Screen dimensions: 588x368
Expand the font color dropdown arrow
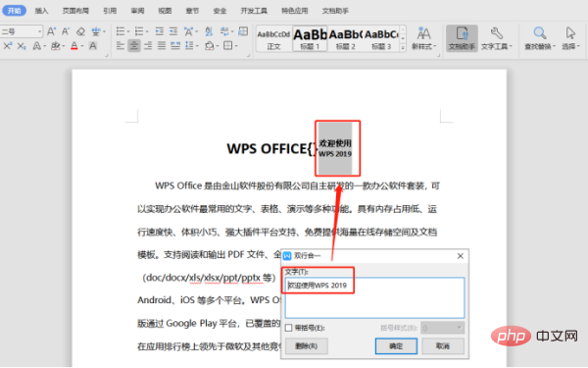click(82, 46)
